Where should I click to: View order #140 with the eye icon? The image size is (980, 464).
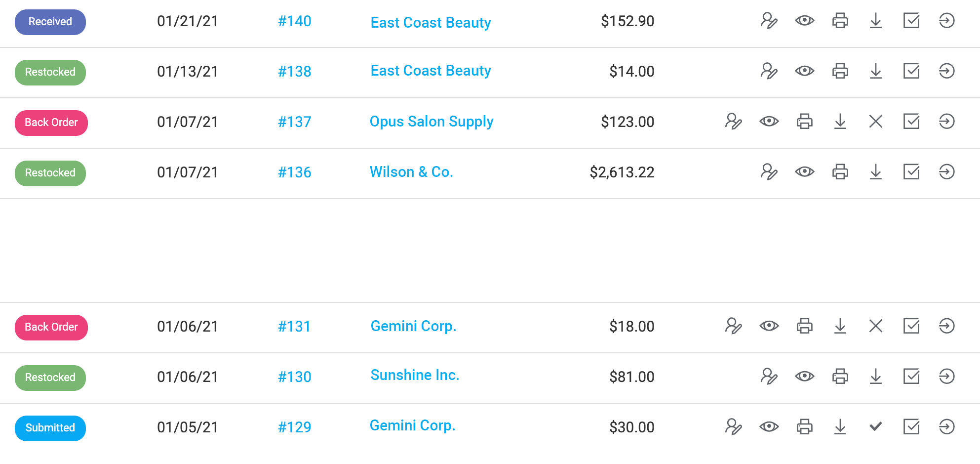(804, 21)
